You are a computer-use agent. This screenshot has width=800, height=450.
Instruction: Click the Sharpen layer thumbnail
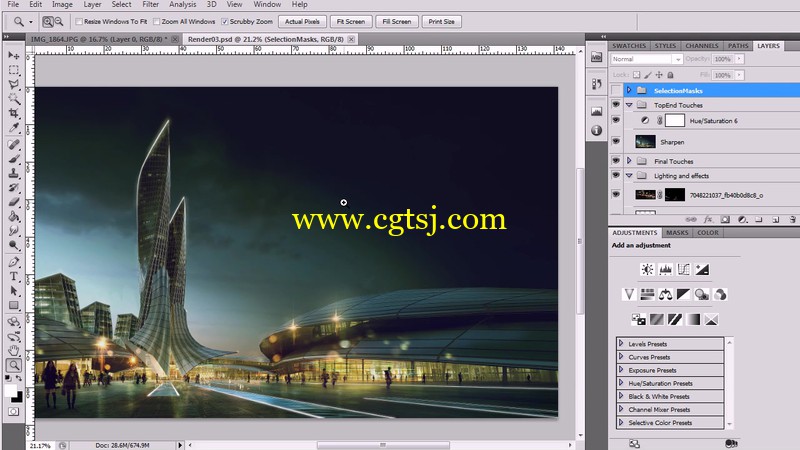(645, 141)
